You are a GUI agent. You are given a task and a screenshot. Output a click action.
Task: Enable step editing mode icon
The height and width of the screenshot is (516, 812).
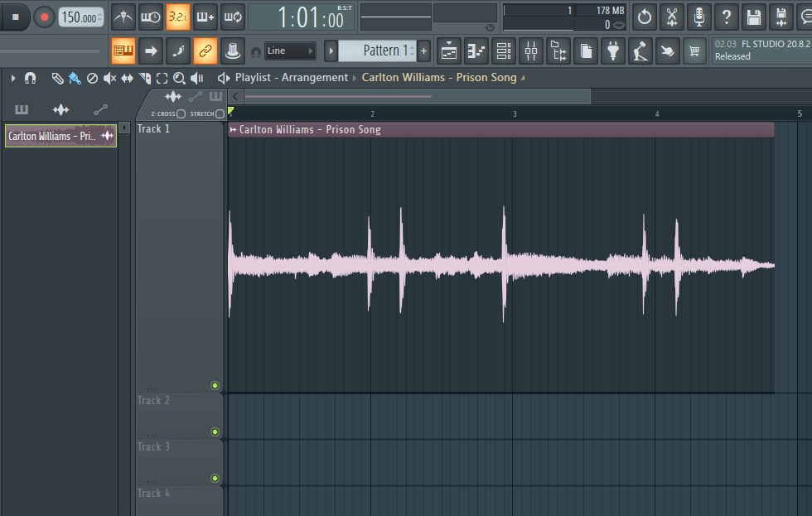[177, 51]
